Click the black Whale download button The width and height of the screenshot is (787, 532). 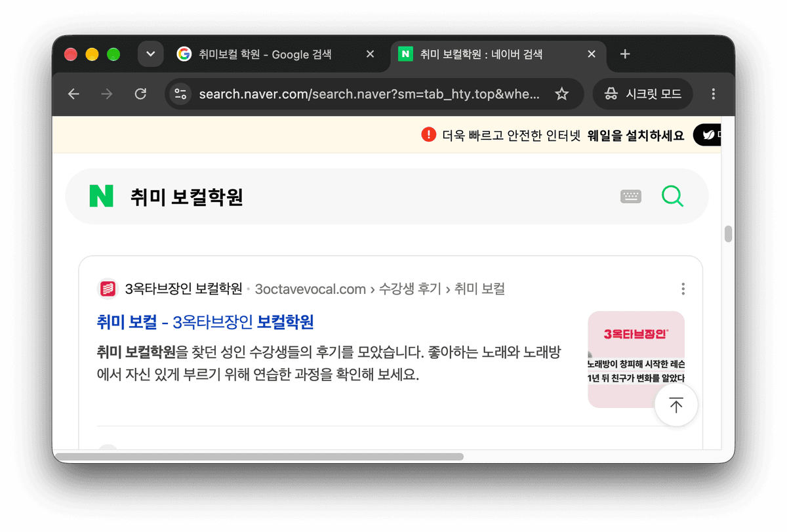(x=708, y=135)
